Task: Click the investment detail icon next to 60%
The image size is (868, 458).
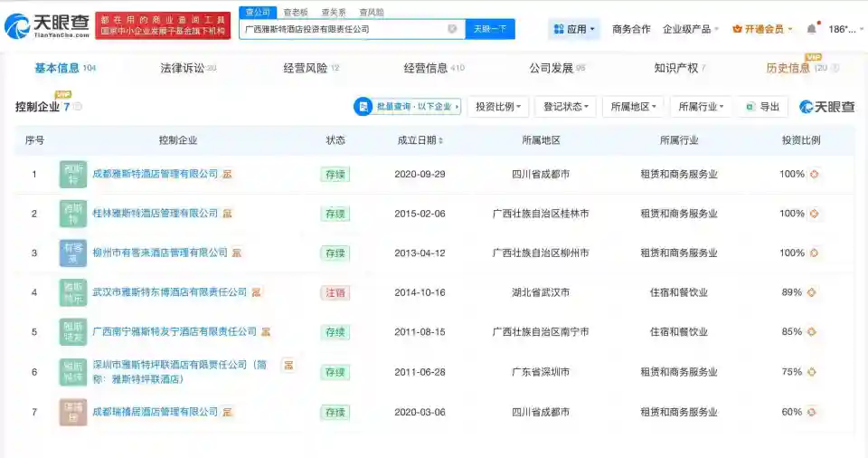Action: click(812, 412)
